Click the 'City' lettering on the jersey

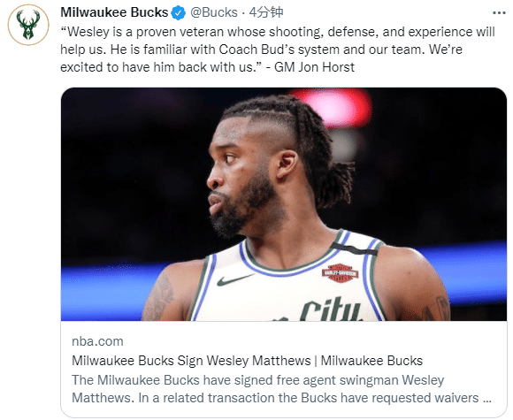[330, 309]
